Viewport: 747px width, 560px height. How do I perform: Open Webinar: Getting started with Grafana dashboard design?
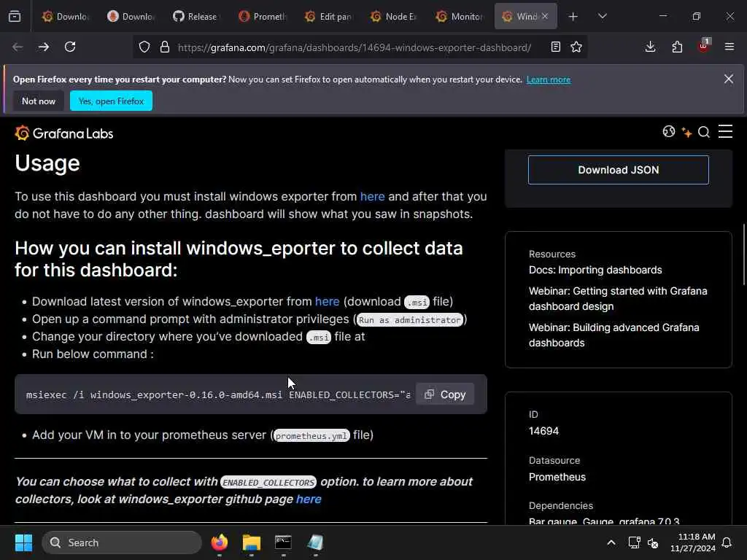[618, 298]
